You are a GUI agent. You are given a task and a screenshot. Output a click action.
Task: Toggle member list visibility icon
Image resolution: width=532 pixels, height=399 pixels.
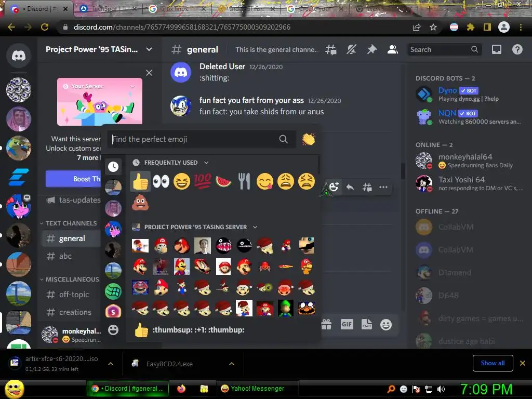pos(393,49)
